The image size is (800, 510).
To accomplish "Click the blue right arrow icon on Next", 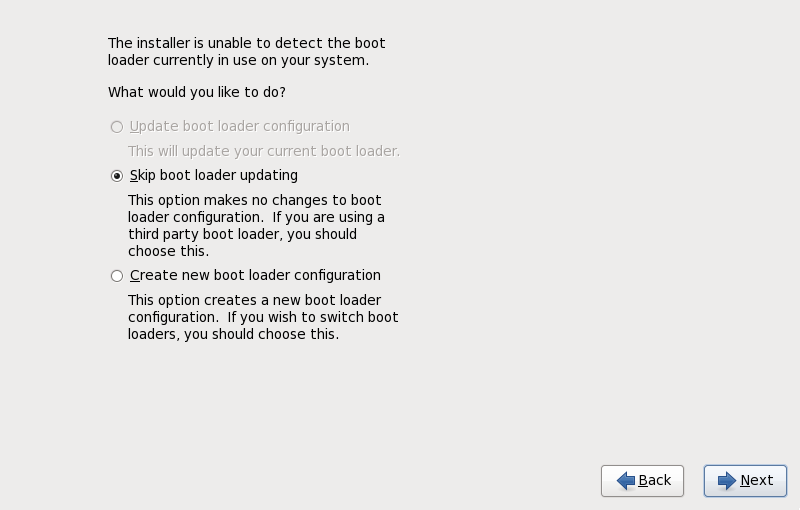I will (727, 481).
